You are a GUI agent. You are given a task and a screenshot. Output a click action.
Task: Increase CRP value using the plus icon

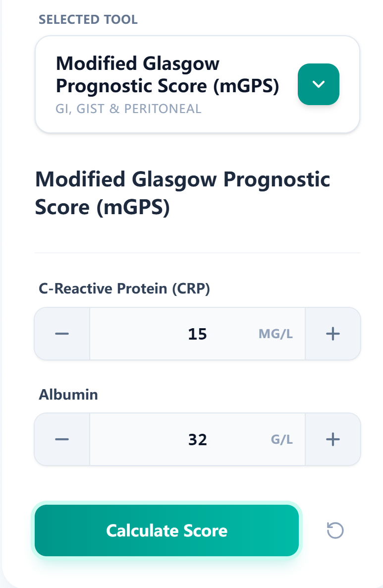332,333
